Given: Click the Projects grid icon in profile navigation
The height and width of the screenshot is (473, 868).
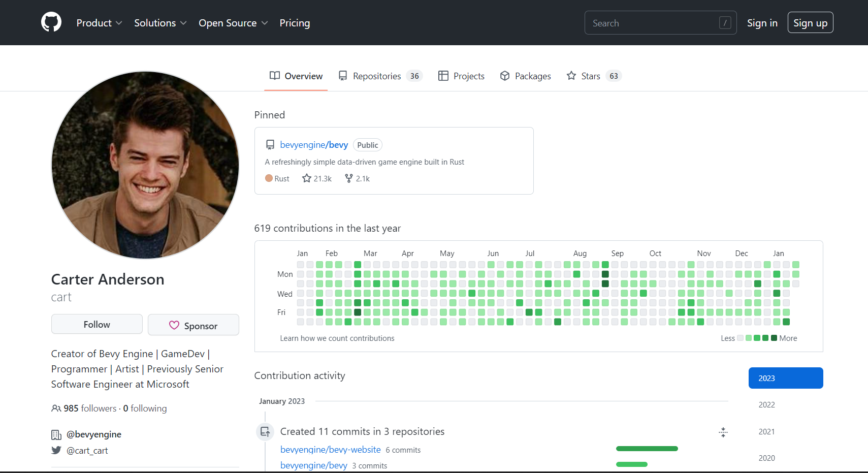Looking at the screenshot, I should click(442, 75).
